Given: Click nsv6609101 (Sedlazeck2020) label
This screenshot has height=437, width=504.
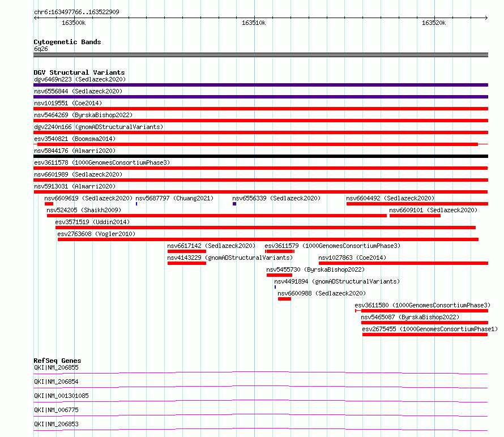Looking at the screenshot, I should click(433, 210).
